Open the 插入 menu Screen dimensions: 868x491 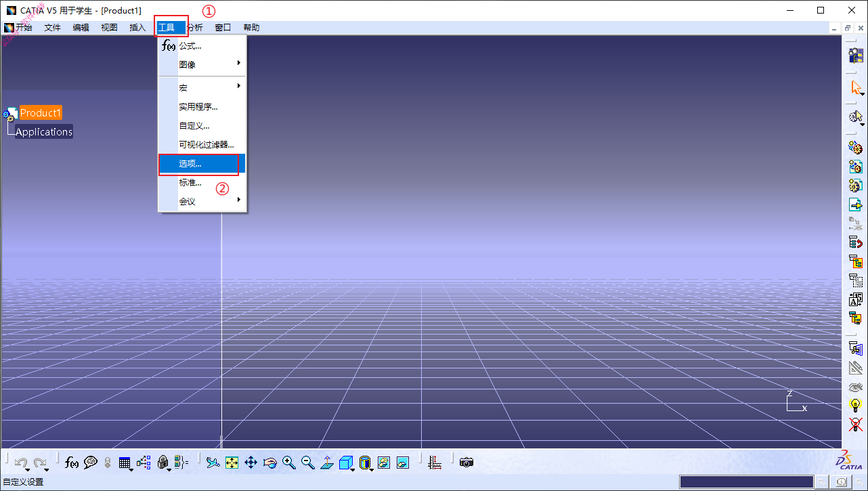137,28
